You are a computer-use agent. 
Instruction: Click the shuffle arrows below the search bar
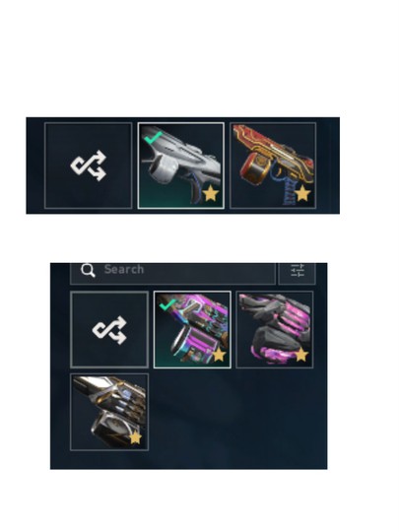(109, 330)
